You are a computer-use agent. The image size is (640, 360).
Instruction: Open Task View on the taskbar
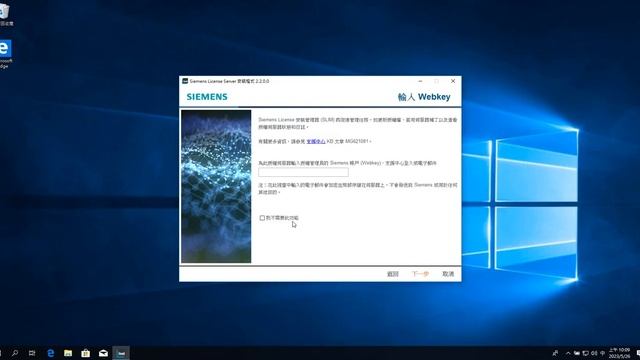[x=32, y=353]
